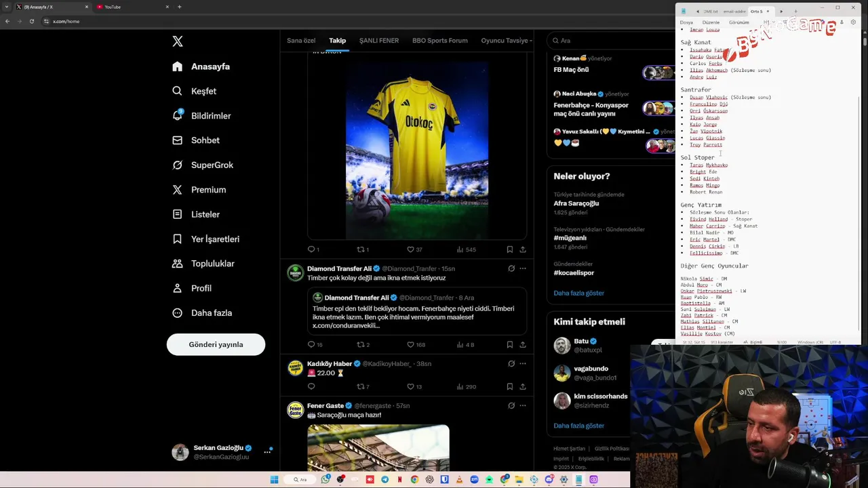The height and width of the screenshot is (488, 868).
Task: Repost the Fenerbahçe jersey post
Action: tap(363, 249)
